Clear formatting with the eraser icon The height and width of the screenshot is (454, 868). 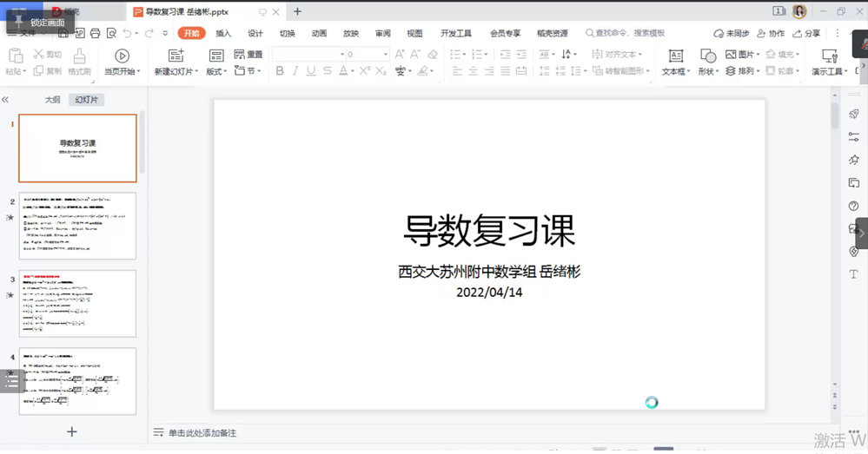[x=433, y=54]
